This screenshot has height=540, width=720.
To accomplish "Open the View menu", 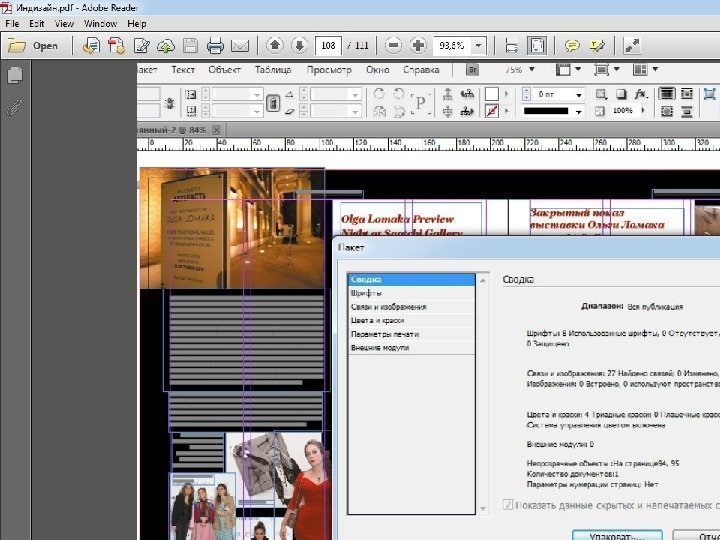I will [64, 23].
